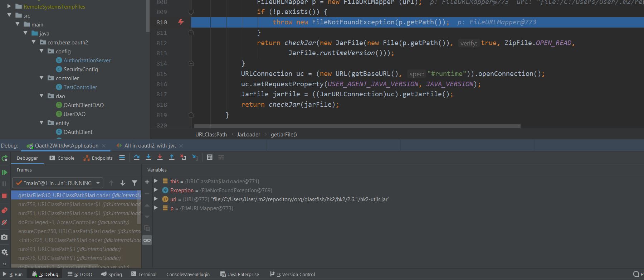Collapse the dao package node

click(x=42, y=96)
